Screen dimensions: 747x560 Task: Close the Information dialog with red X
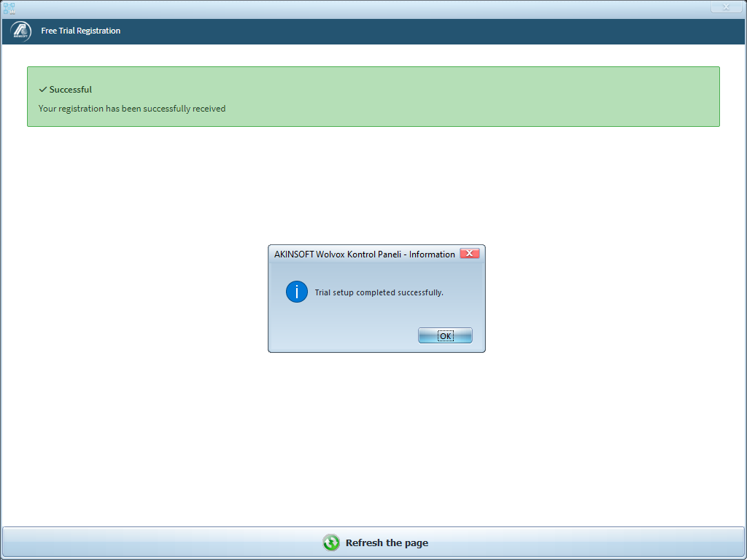[469, 253]
